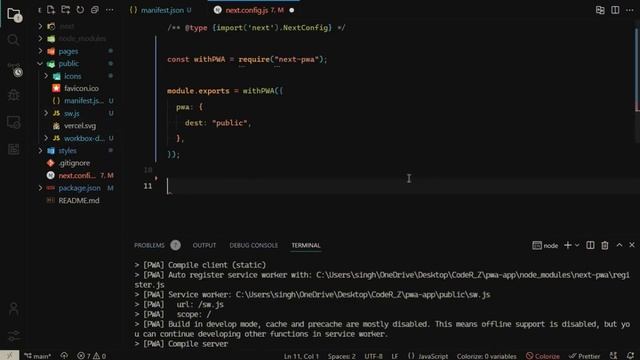The image size is (640, 360).
Task: Expand the pages folder
Action: pyautogui.click(x=40, y=51)
